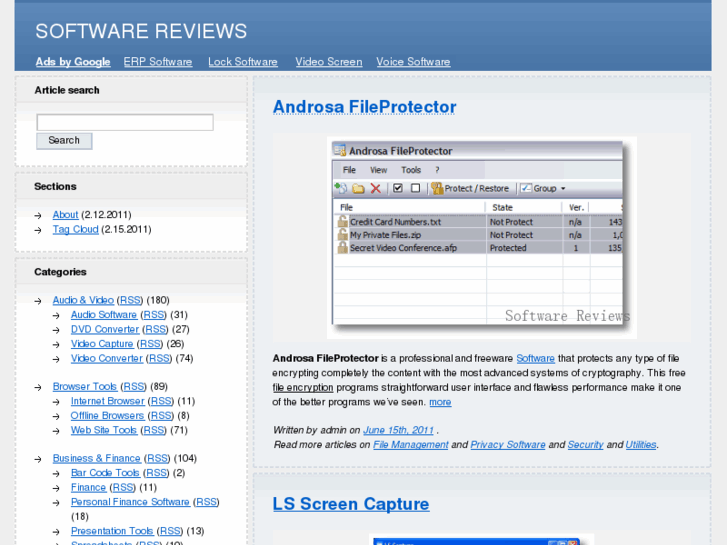The height and width of the screenshot is (545, 727).
Task: Open RSS feed for Offline Browsers
Action: point(161,416)
